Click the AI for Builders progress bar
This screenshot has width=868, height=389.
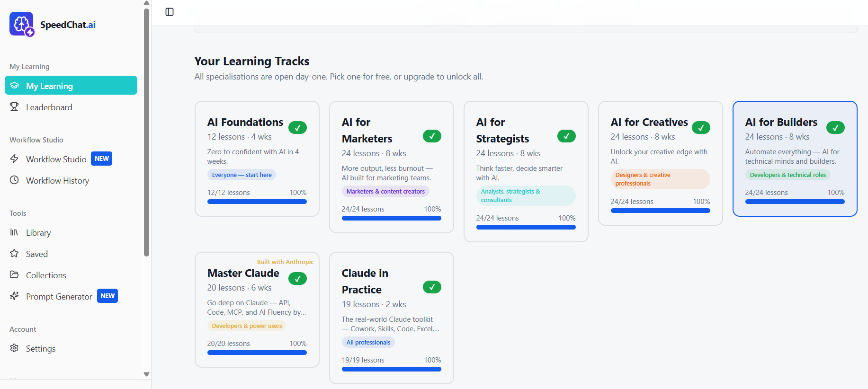(x=795, y=202)
